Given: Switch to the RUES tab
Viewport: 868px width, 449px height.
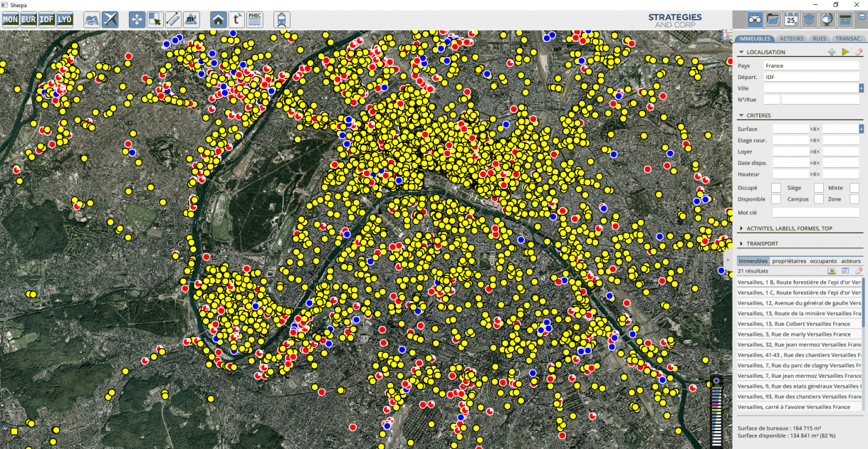Looking at the screenshot, I should point(820,38).
